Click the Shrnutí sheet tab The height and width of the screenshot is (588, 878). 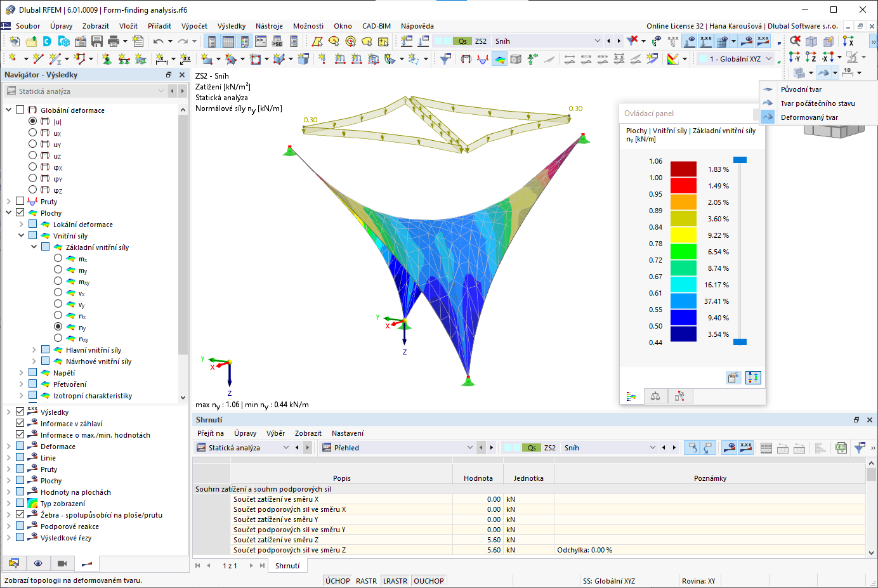tap(287, 566)
